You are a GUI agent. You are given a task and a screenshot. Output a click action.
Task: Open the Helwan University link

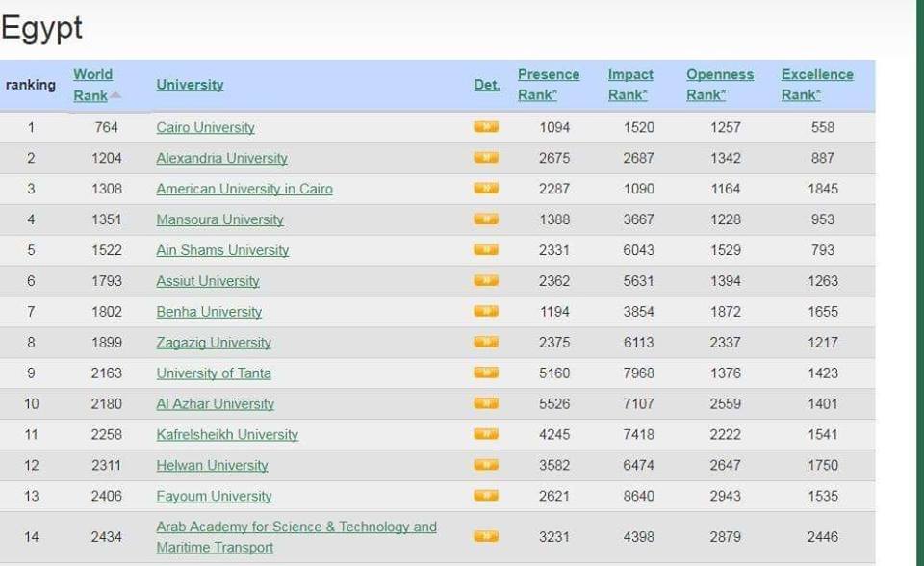pos(212,466)
